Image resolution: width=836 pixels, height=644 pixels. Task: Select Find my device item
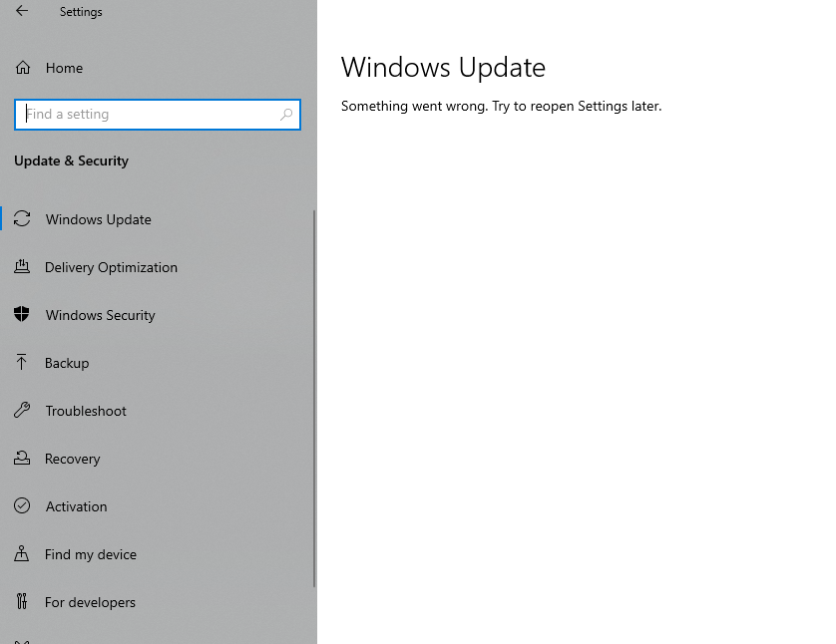click(91, 554)
